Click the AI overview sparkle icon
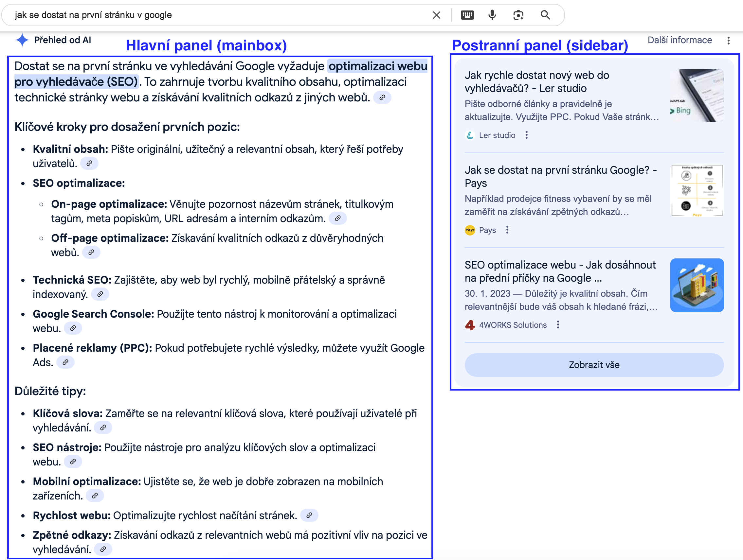Image resolution: width=743 pixels, height=560 pixels. tap(22, 40)
